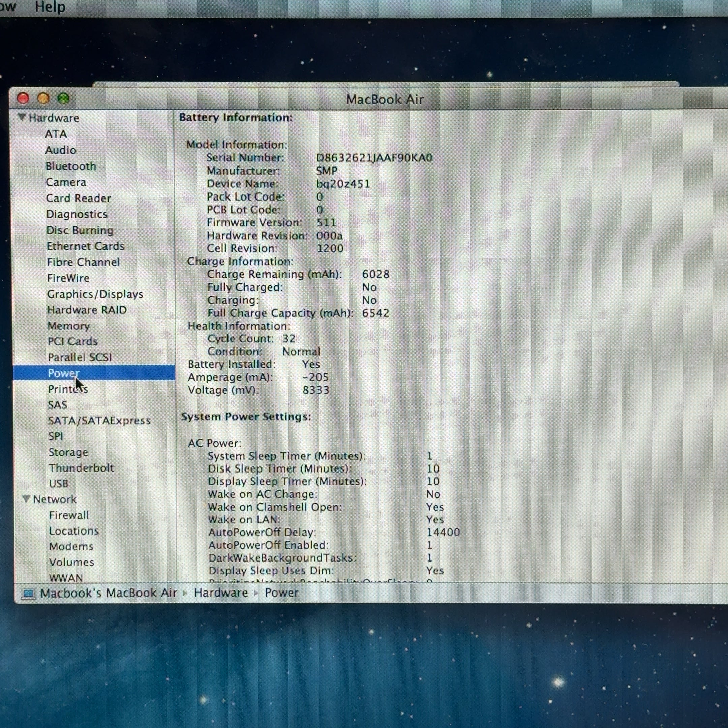The height and width of the screenshot is (728, 728).
Task: Select USB in the sidebar
Action: coord(58,484)
